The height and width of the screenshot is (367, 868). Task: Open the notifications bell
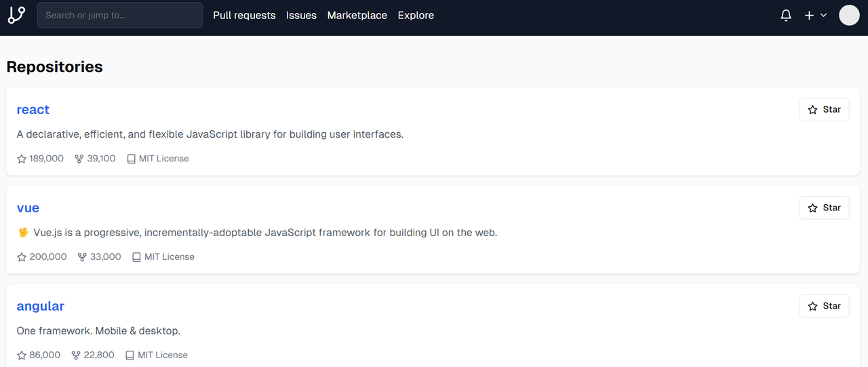(x=786, y=15)
